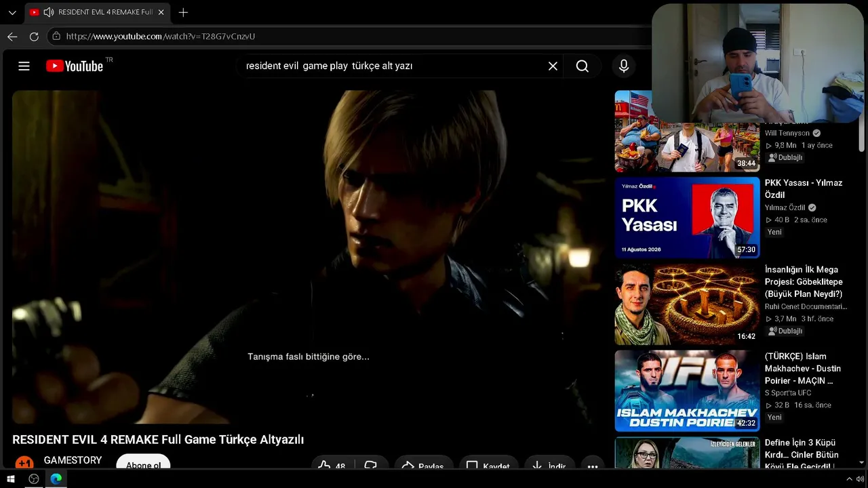Close the RESIDENT EVIL 4 REMAKE tab
This screenshot has height=488, width=868.
[161, 12]
